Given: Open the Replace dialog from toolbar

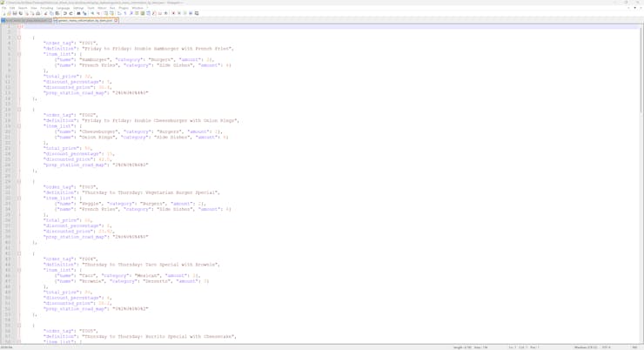Looking at the screenshot, I should [x=84, y=13].
